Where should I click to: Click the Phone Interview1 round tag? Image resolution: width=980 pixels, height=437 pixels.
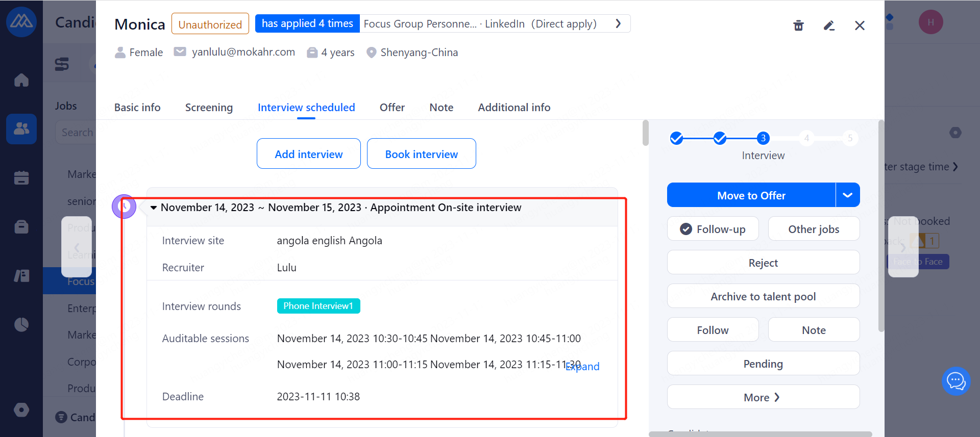click(318, 306)
